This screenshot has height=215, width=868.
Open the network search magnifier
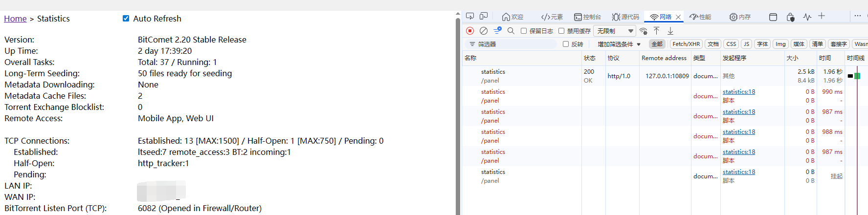511,31
